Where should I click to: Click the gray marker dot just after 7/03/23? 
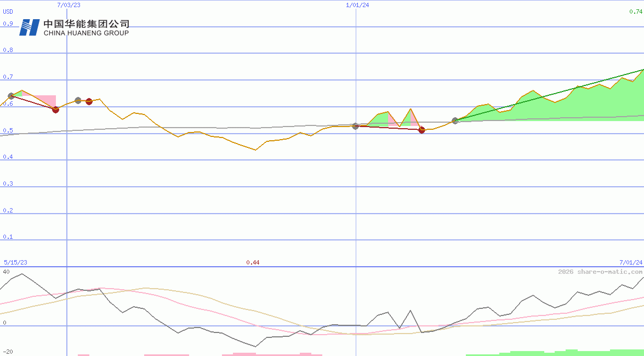78,101
